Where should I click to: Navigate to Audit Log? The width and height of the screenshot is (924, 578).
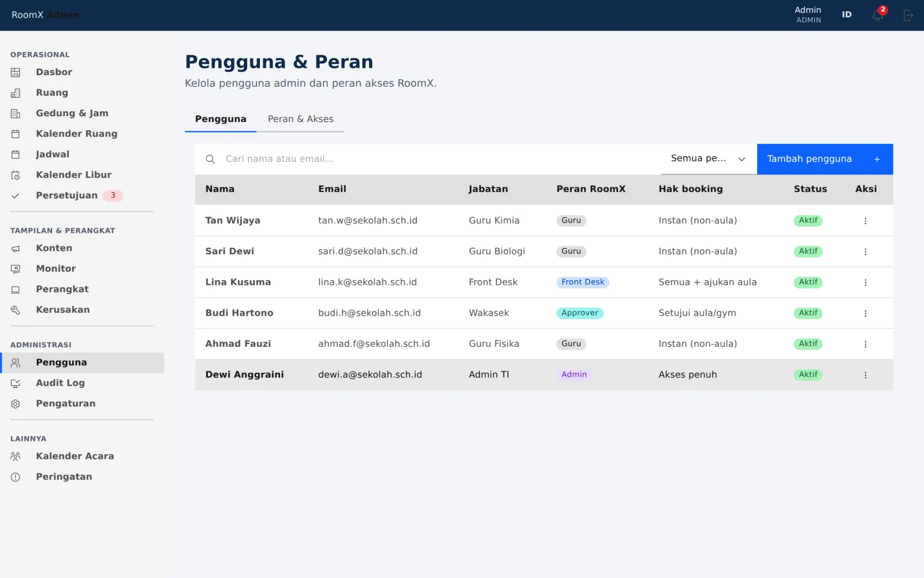[82, 383]
